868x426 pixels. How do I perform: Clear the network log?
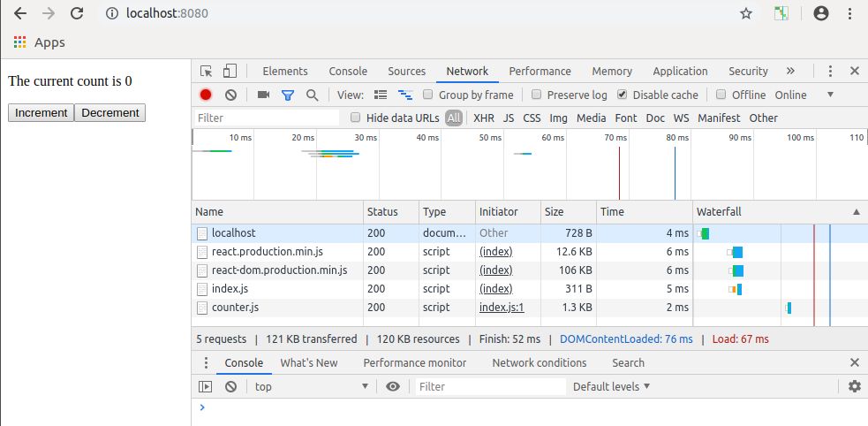(x=230, y=95)
